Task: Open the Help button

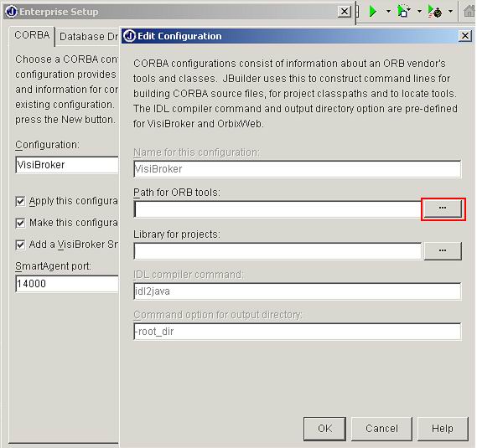Action: pyautogui.click(x=443, y=429)
